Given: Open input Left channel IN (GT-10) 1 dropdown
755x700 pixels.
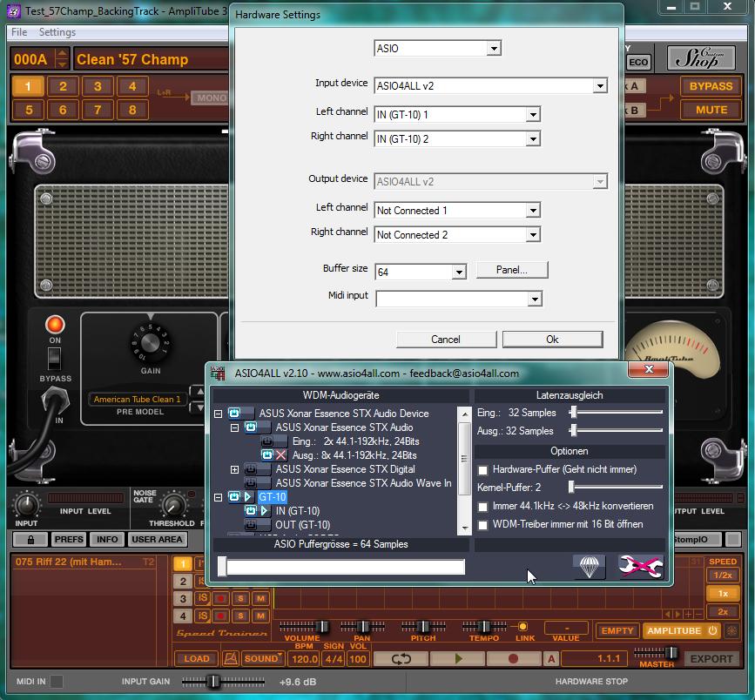Looking at the screenshot, I should coord(533,115).
